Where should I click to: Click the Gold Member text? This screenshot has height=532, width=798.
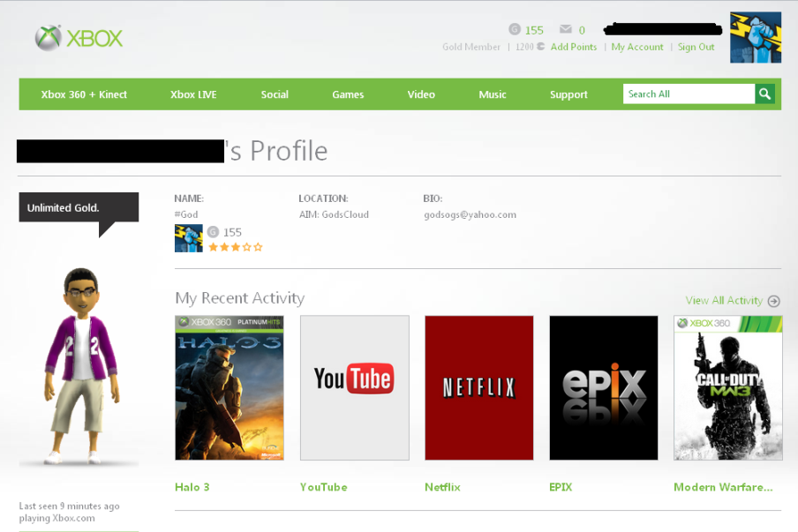471,47
